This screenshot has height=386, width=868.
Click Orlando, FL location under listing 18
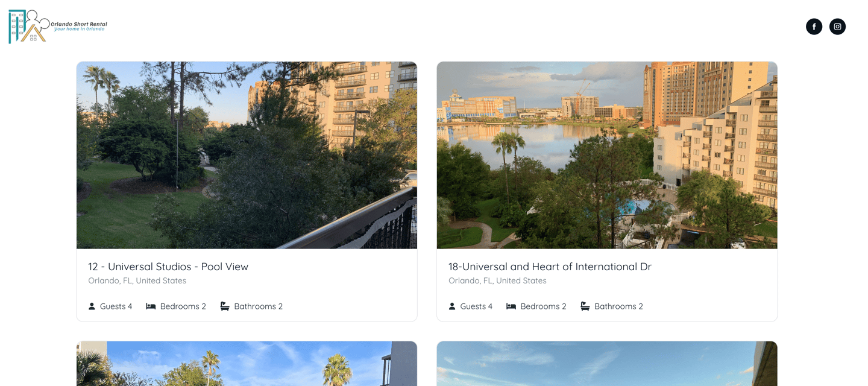498,280
